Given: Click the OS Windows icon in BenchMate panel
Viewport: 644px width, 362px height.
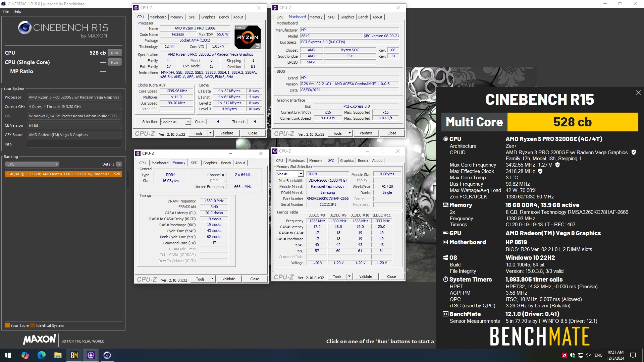Looking at the screenshot, I should (x=445, y=258).
